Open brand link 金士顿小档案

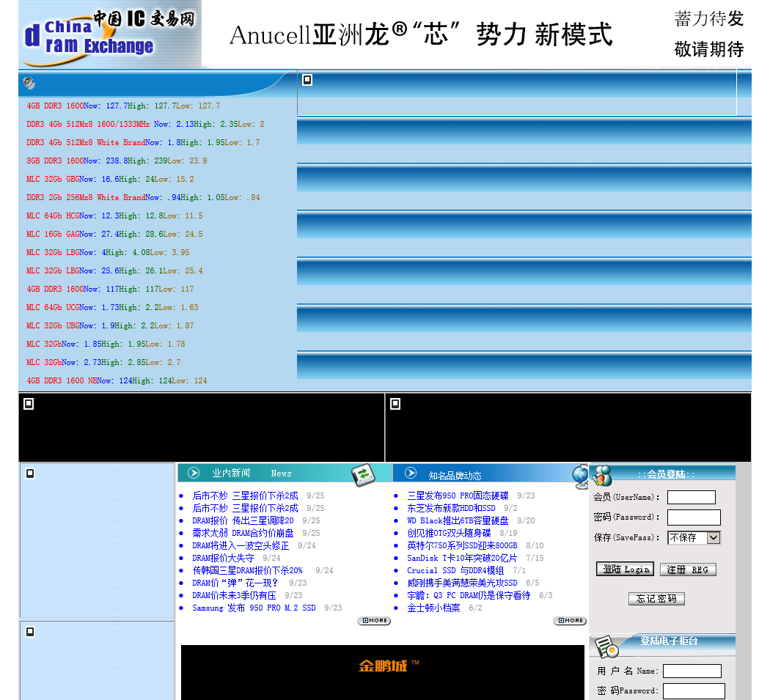(433, 608)
